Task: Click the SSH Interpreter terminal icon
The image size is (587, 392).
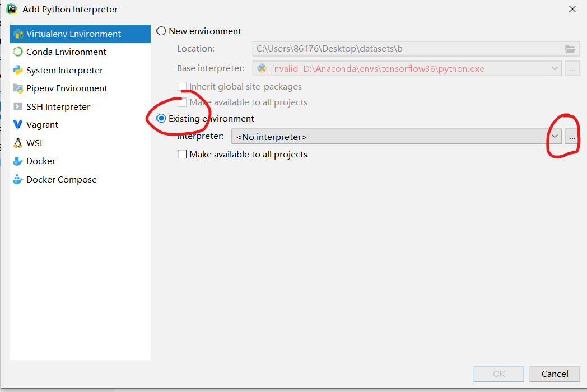Action: coord(17,107)
